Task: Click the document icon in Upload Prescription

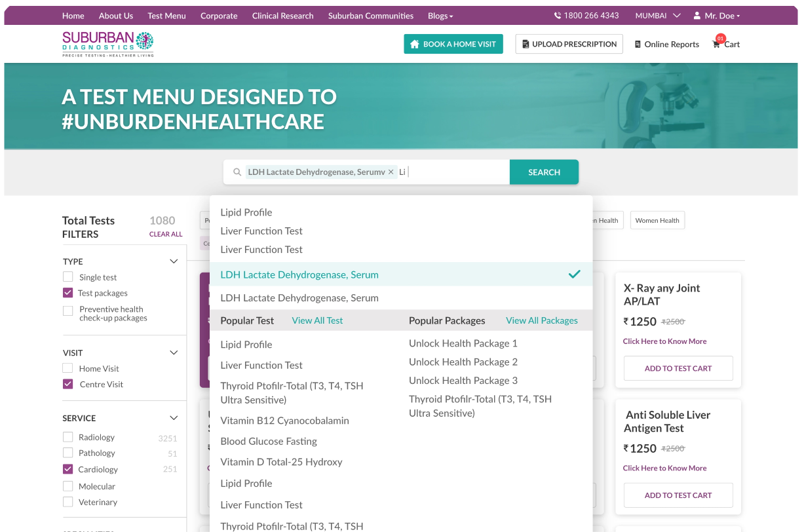Action: click(x=526, y=44)
